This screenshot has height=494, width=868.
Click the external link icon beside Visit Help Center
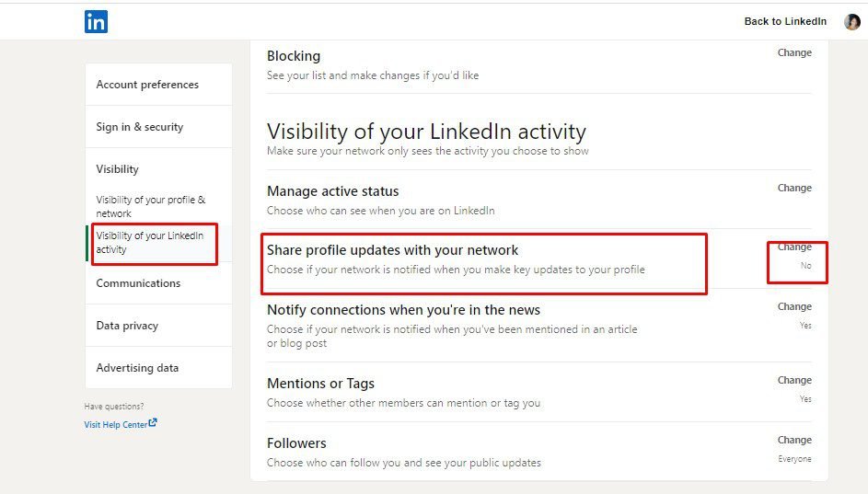tap(153, 422)
